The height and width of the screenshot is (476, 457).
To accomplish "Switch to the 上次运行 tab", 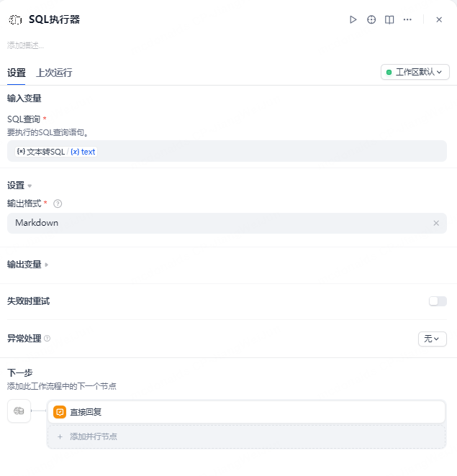I will pyautogui.click(x=54, y=73).
